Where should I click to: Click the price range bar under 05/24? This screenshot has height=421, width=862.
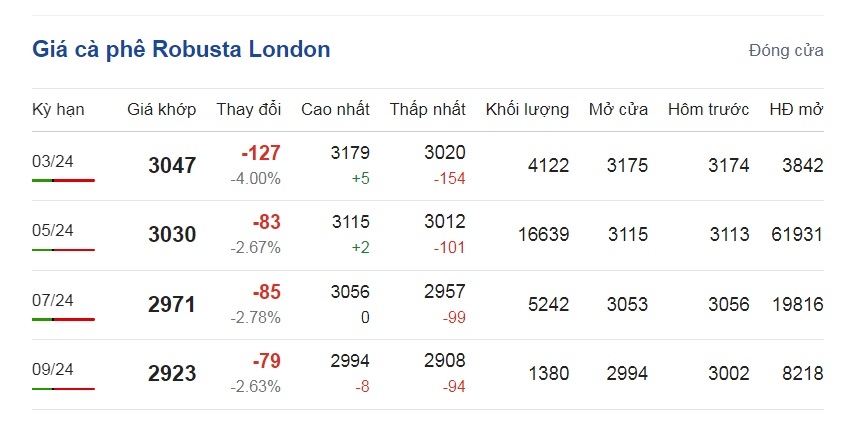(x=63, y=250)
